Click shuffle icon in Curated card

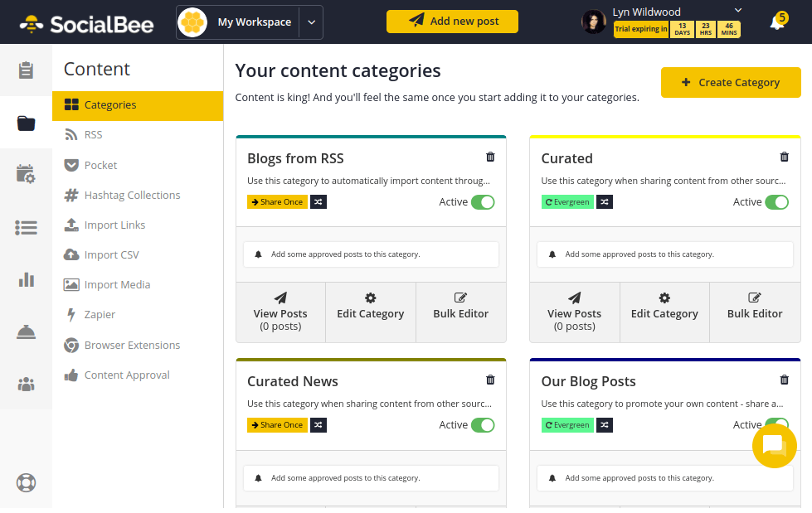(605, 202)
